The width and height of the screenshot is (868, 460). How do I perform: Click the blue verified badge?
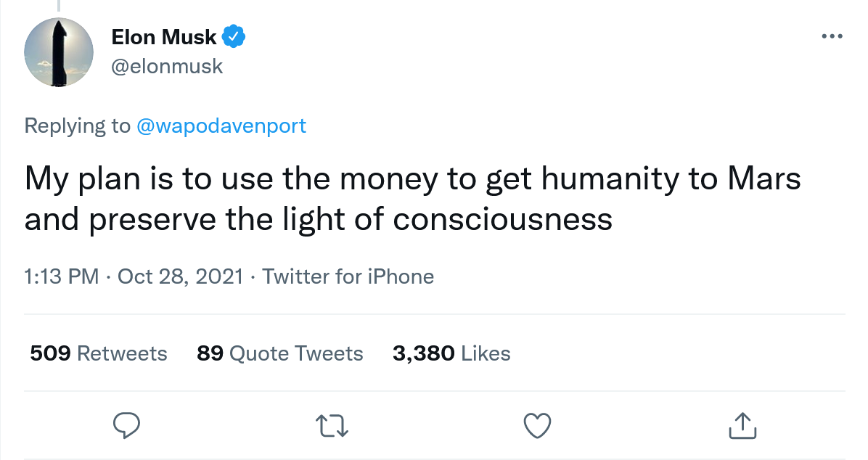pos(235,36)
